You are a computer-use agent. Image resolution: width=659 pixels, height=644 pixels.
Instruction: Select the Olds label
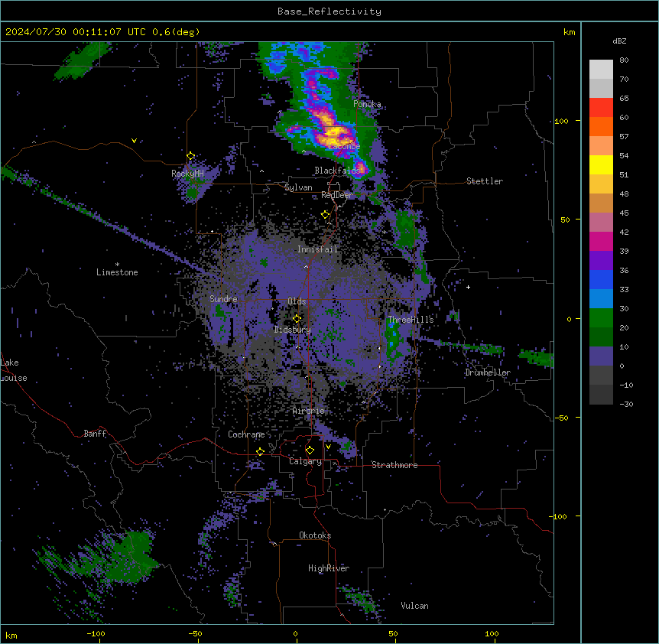click(x=297, y=301)
